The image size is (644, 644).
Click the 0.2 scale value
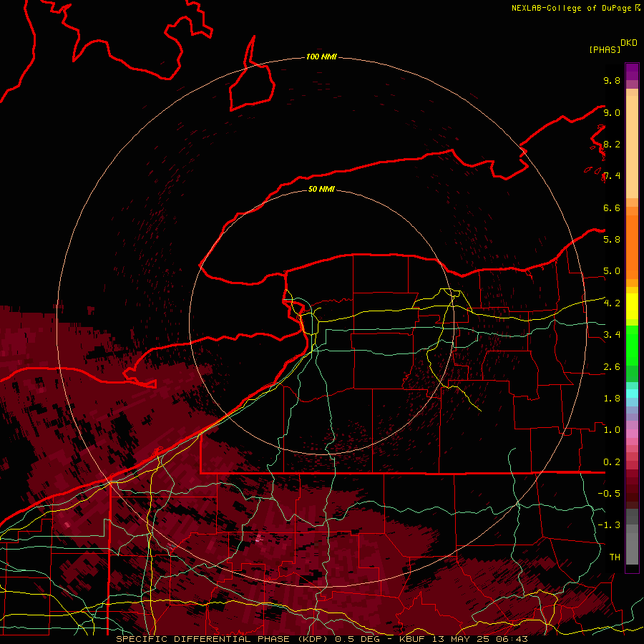click(612, 462)
